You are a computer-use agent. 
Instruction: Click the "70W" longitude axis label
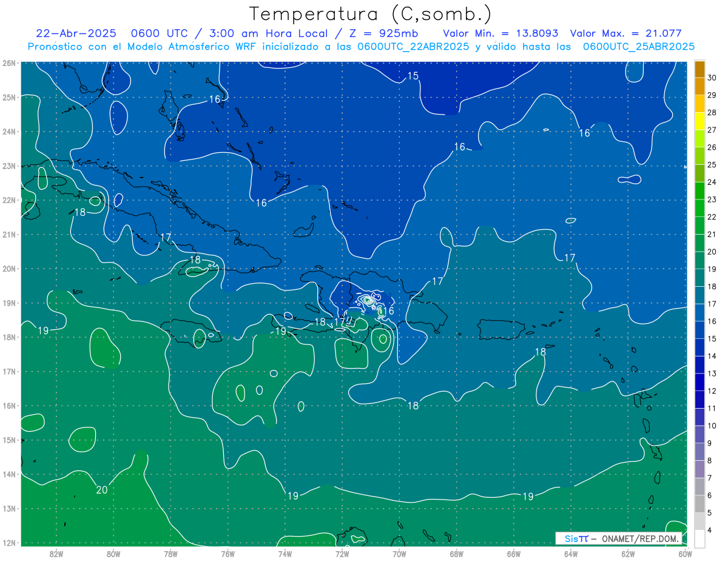point(399,554)
